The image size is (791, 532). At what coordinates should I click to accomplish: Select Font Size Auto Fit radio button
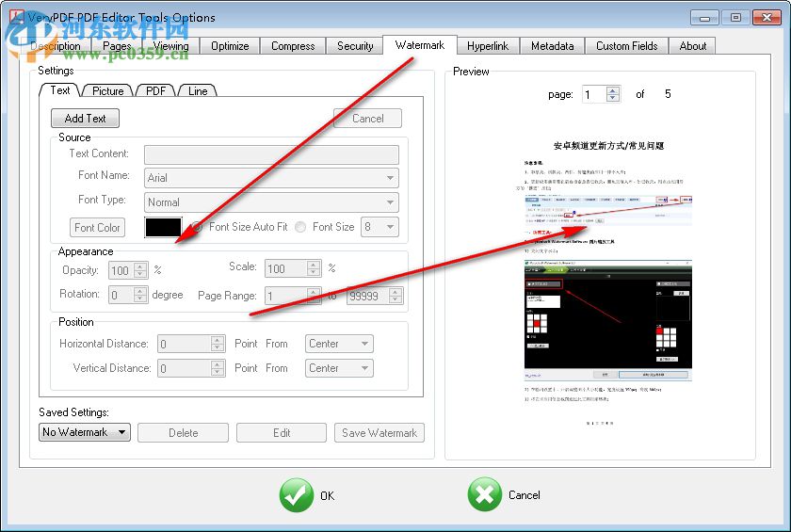coord(197,227)
